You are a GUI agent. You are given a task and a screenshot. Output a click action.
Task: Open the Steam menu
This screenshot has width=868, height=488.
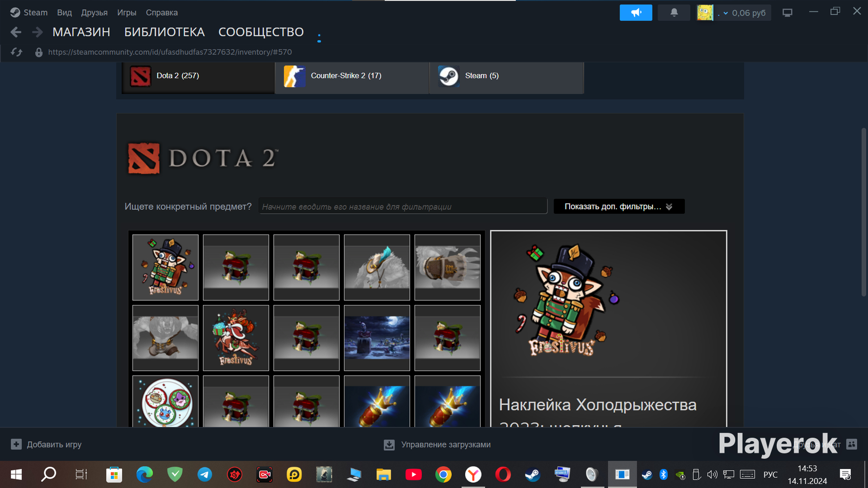pyautogui.click(x=29, y=13)
